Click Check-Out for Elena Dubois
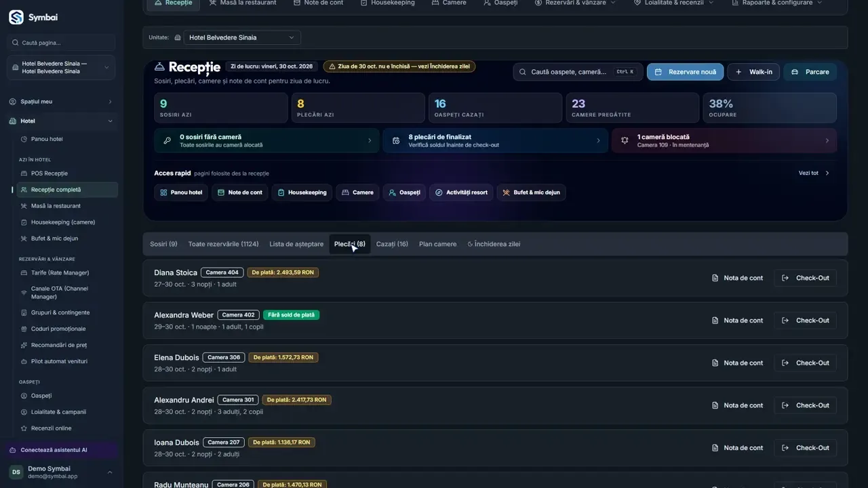This screenshot has height=488, width=868. (x=805, y=363)
